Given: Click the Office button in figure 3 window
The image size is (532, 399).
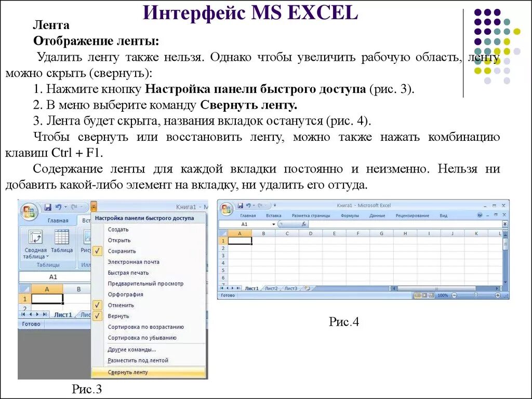Looking at the screenshot, I should pos(29,211).
